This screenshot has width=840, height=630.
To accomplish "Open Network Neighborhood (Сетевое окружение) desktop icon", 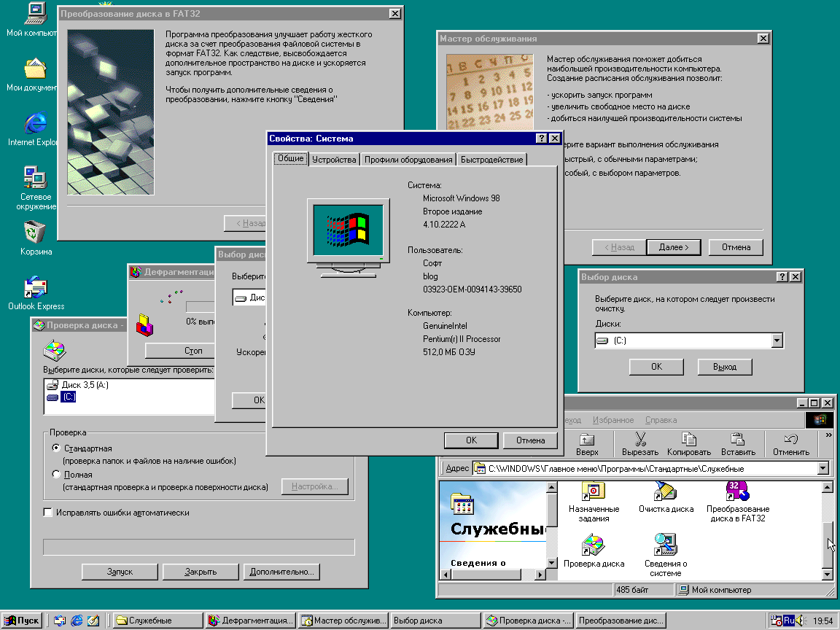I will coord(35,178).
